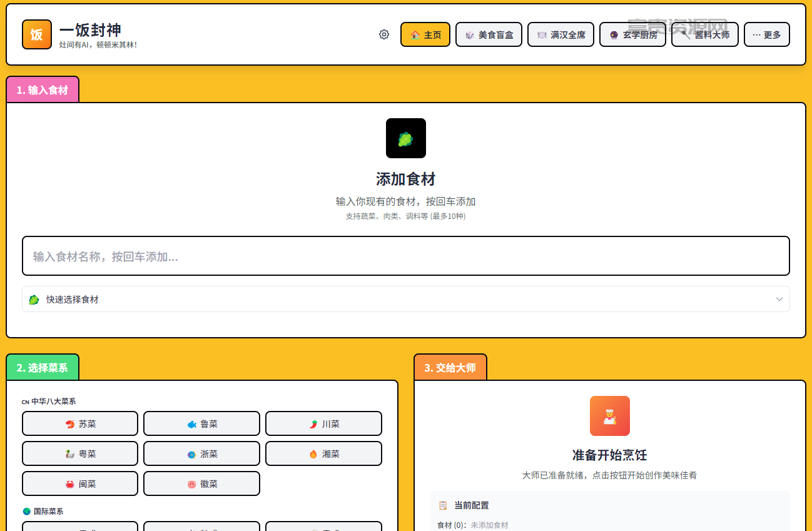Click the ingredient name input field

click(x=406, y=256)
